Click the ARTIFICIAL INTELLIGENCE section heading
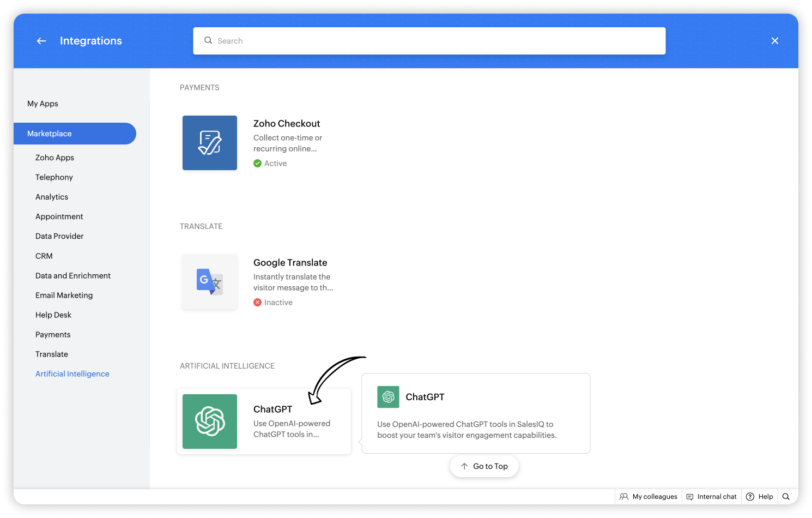 coord(227,366)
